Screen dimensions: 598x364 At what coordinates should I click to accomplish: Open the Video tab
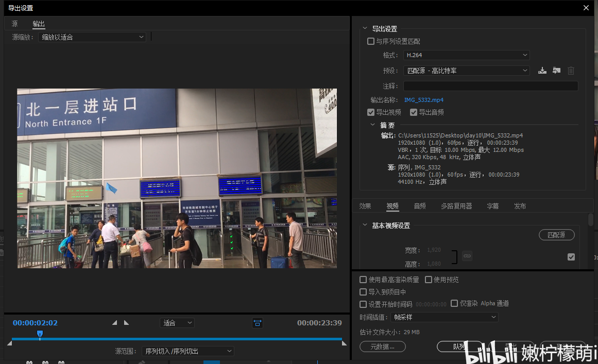click(392, 206)
